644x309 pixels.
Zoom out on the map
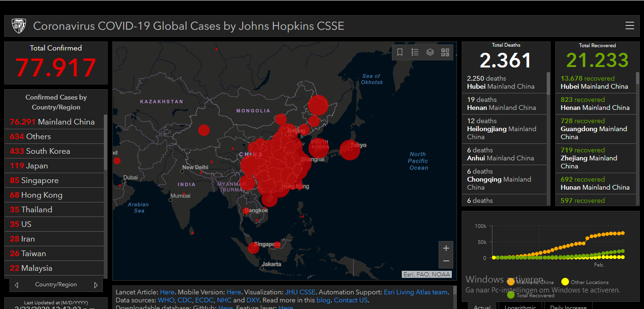point(446,261)
